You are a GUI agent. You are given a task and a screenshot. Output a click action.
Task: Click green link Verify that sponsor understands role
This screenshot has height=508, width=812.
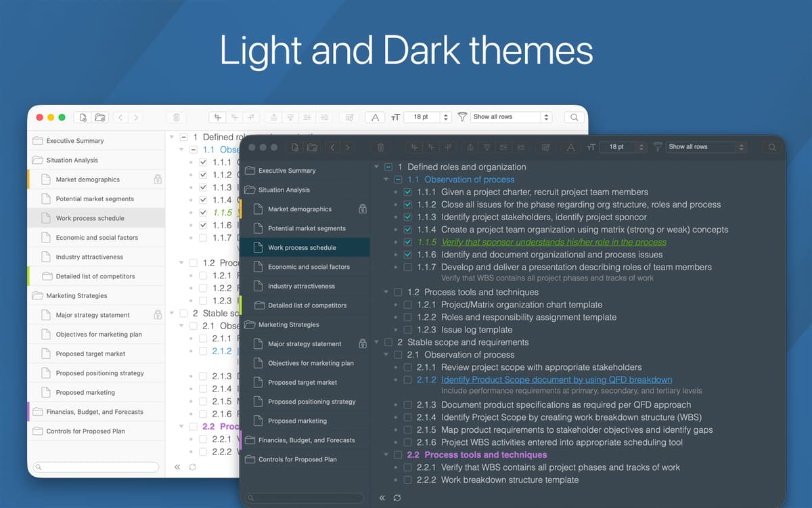554,242
